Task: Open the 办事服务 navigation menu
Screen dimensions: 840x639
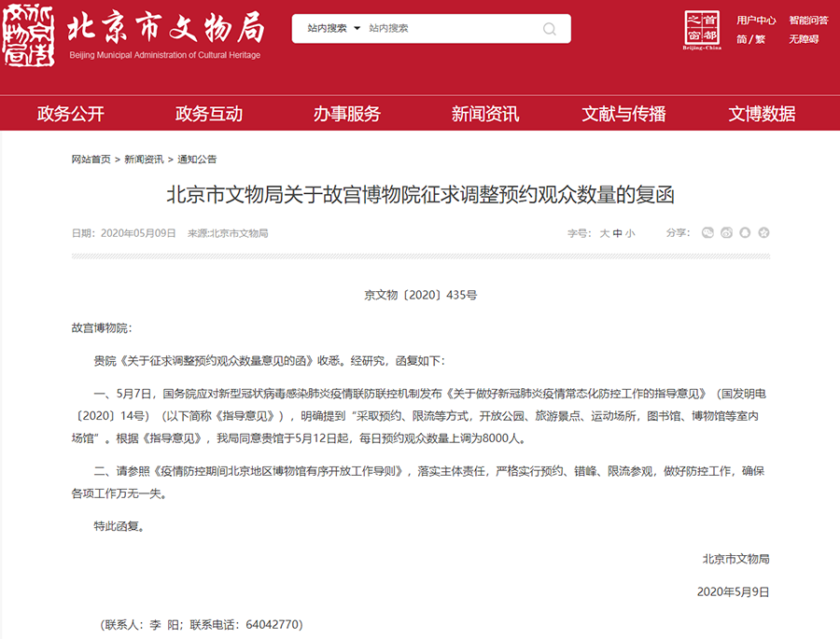Action: coord(347,114)
